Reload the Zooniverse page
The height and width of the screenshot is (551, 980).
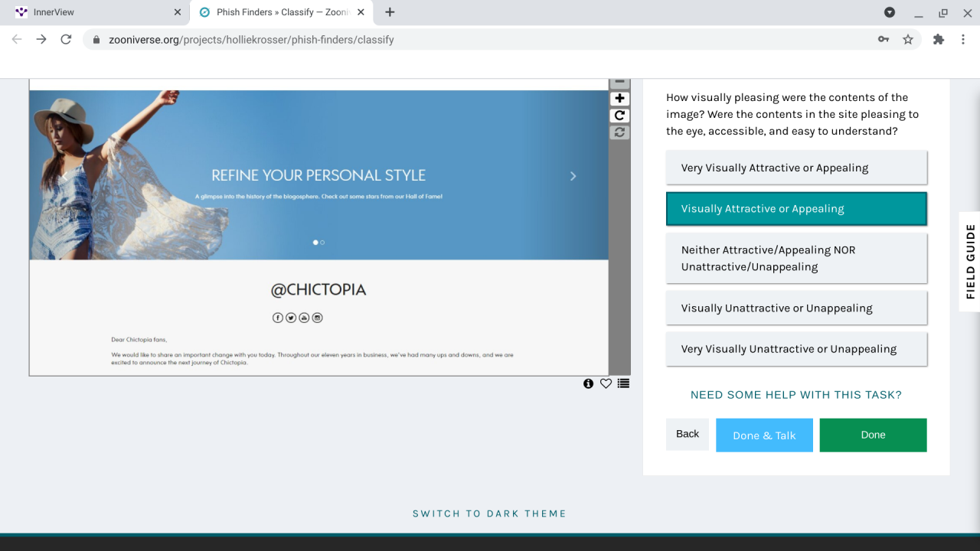[x=66, y=39]
